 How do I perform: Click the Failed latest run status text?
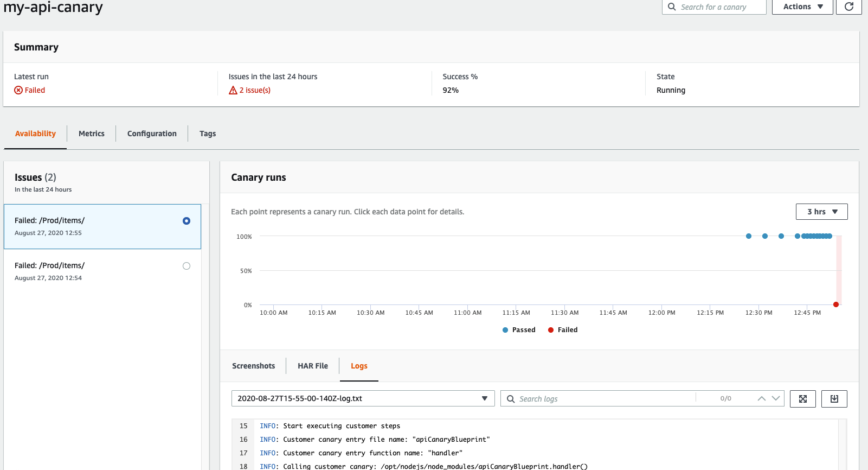pyautogui.click(x=35, y=90)
